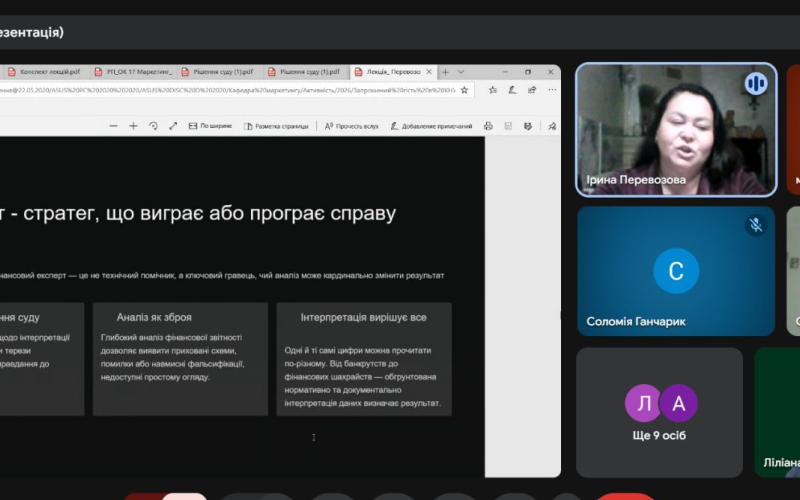Viewport: 800px width, 500px height.
Task: Click the speaking indicator on Ірина Перевозова tile
Action: pos(756,83)
